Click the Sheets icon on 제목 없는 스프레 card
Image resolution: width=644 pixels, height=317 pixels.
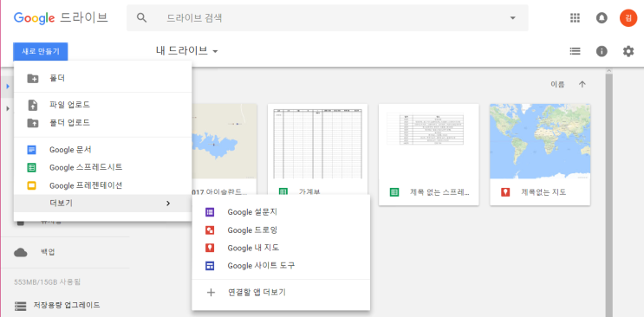[394, 191]
